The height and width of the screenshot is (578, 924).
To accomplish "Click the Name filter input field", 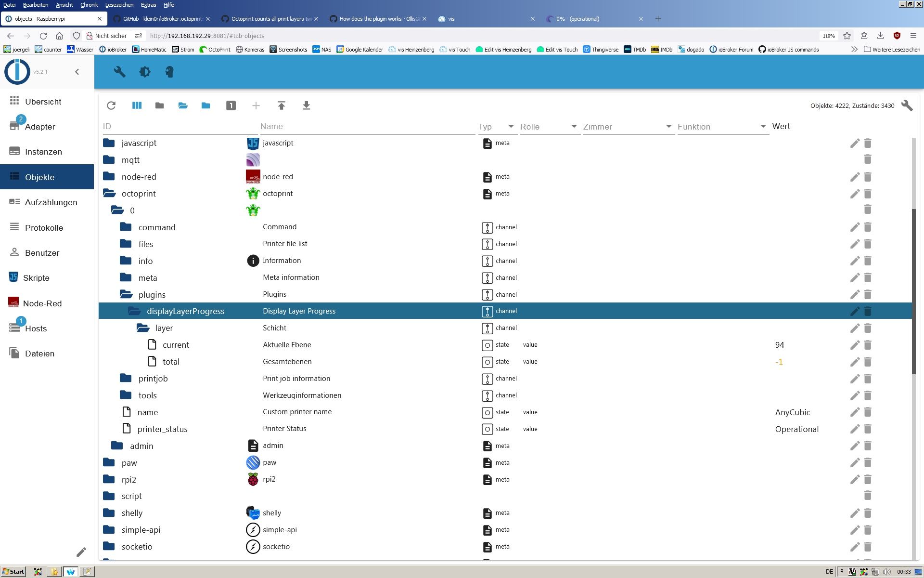I will (x=367, y=126).
